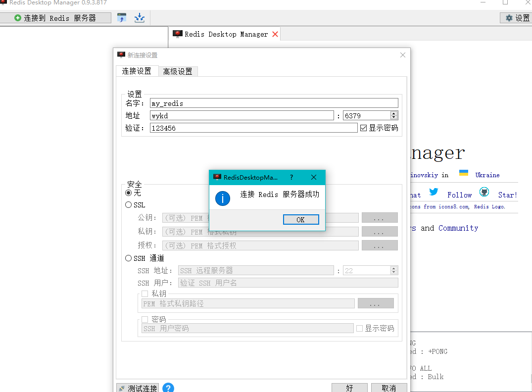Click the browse button for SSL 私钥
532x392 pixels.
(380, 232)
